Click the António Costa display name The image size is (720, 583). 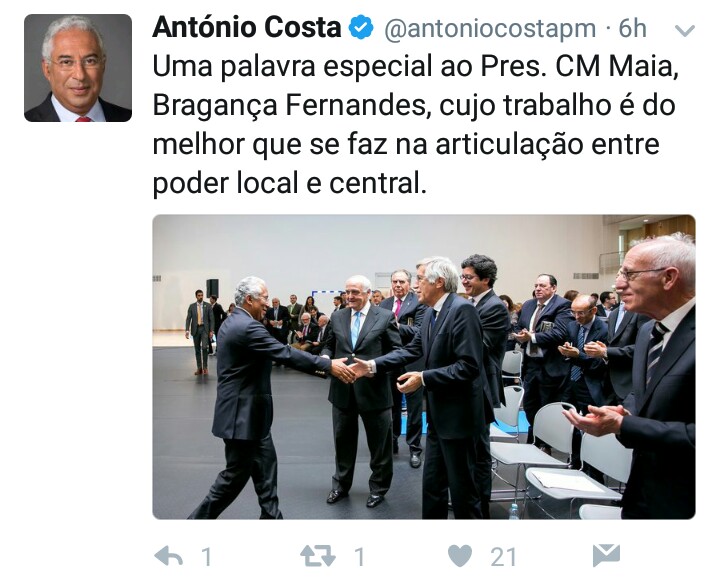[247, 27]
